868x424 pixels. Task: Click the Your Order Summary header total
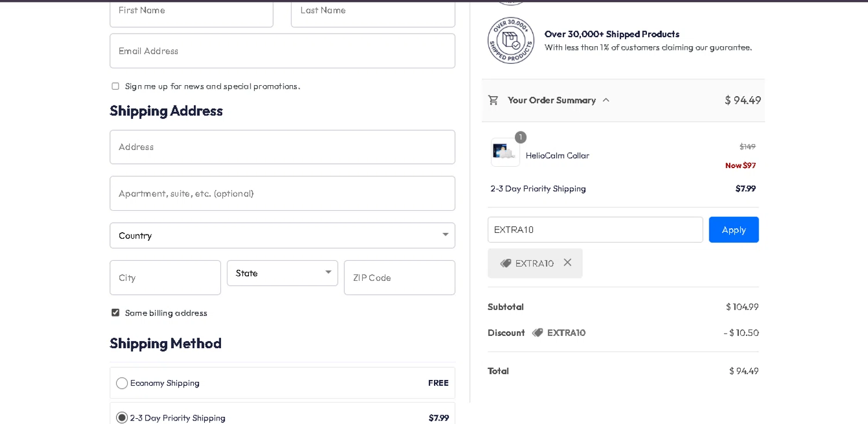[743, 100]
